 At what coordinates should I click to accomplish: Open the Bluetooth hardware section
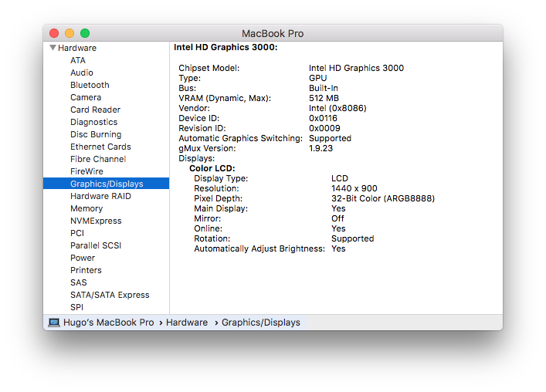[x=90, y=85]
